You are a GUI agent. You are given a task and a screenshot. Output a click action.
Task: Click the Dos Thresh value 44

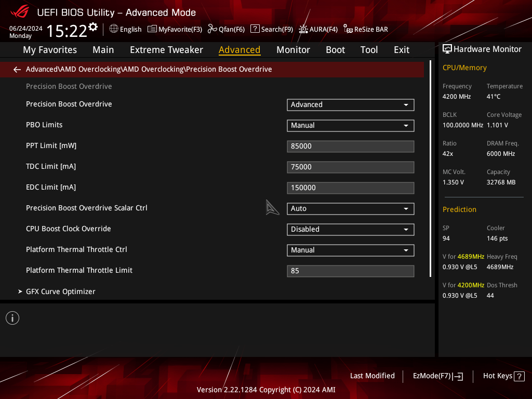click(490, 296)
